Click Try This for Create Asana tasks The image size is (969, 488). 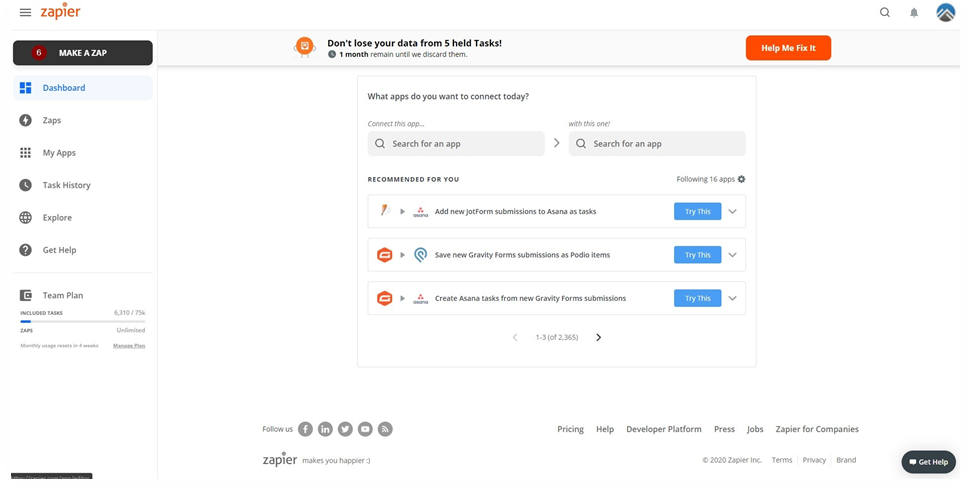click(x=697, y=298)
